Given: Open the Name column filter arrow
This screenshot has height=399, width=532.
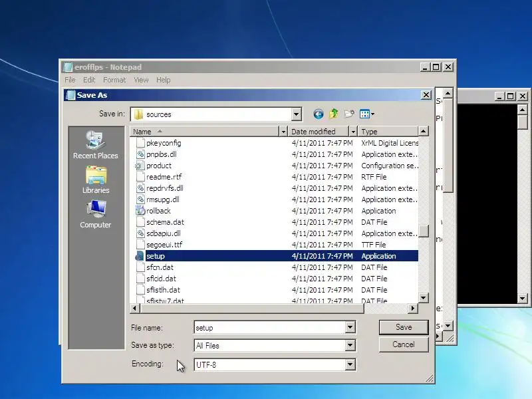Looking at the screenshot, I should pos(283,131).
